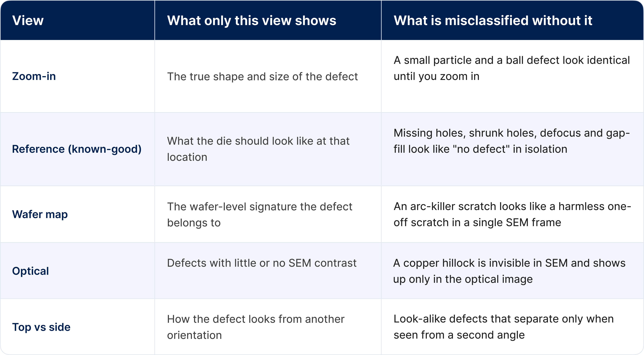Click 'What the die should look like' cell
Viewport: 644px width, 355px height.
pos(258,149)
